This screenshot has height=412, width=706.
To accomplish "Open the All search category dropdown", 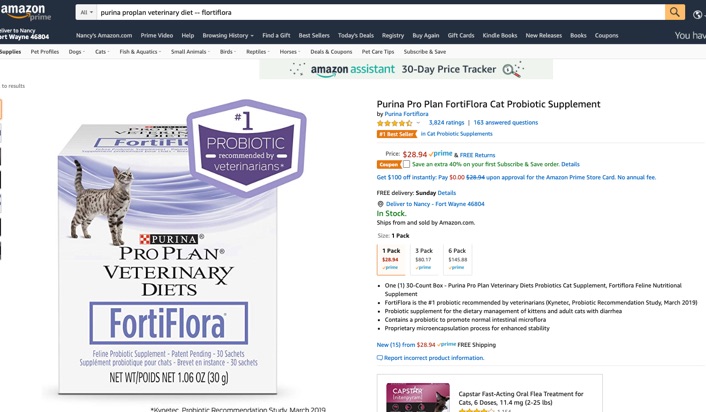I will [x=86, y=12].
